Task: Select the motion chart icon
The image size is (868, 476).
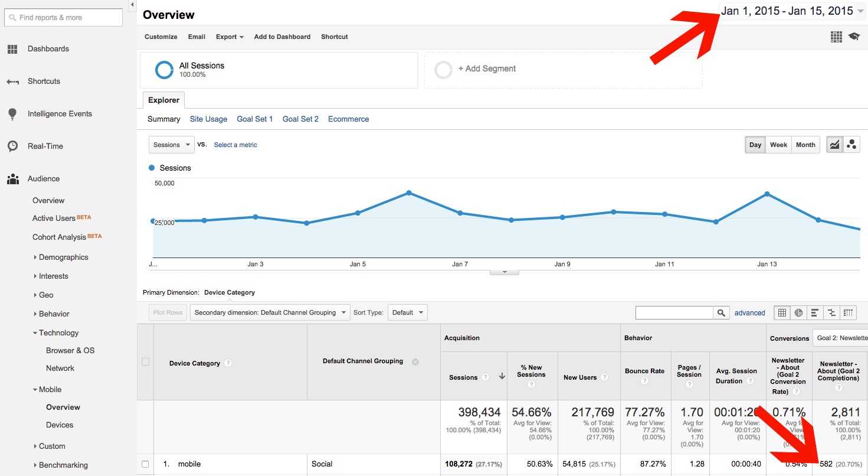Action: coord(851,145)
